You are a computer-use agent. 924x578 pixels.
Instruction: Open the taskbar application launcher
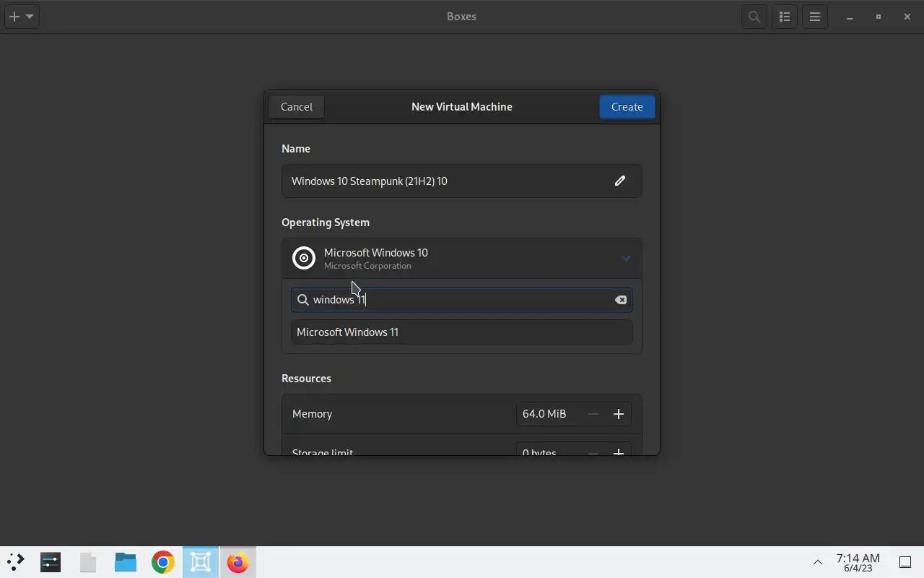tap(15, 562)
